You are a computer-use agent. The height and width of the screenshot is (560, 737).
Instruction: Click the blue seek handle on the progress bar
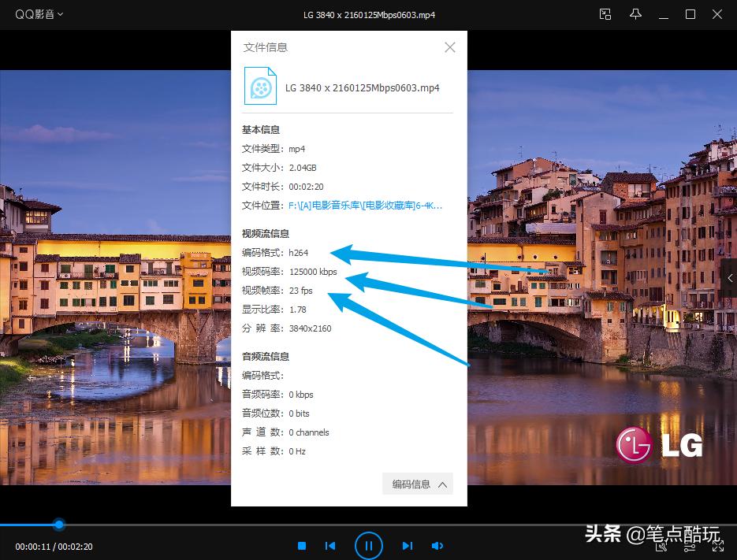click(59, 525)
